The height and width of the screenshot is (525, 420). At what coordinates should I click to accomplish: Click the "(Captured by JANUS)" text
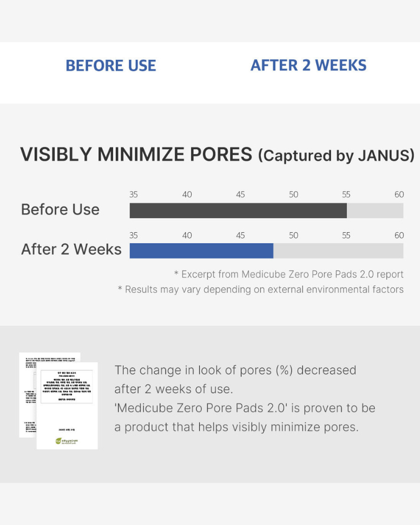click(x=336, y=156)
